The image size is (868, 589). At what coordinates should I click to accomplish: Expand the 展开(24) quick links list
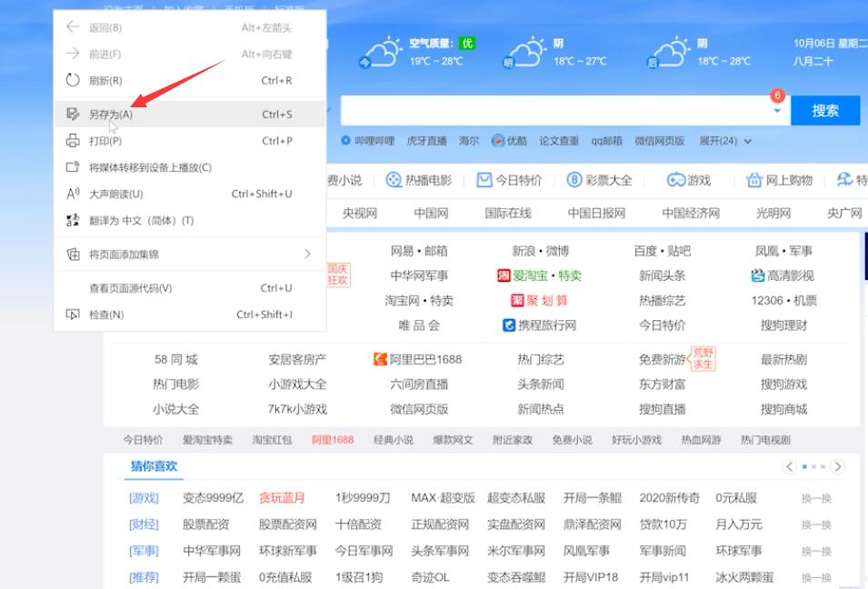coord(725,141)
